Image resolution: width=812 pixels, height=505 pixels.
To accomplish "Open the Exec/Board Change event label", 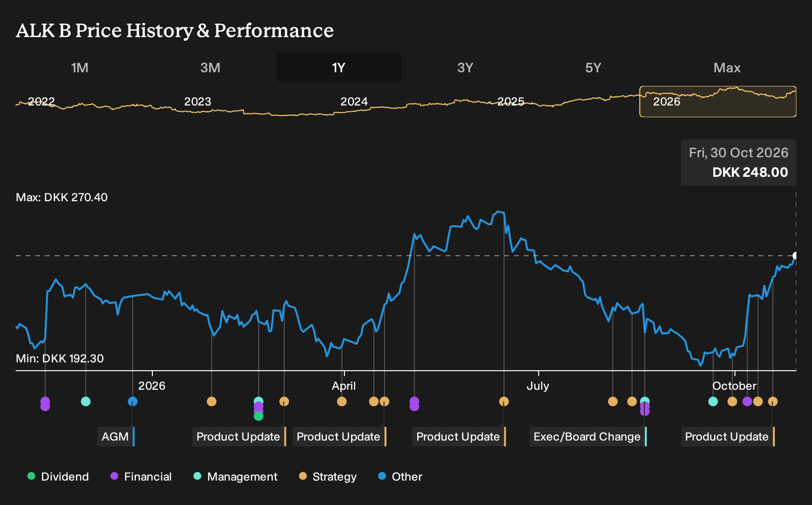I will 588,437.
